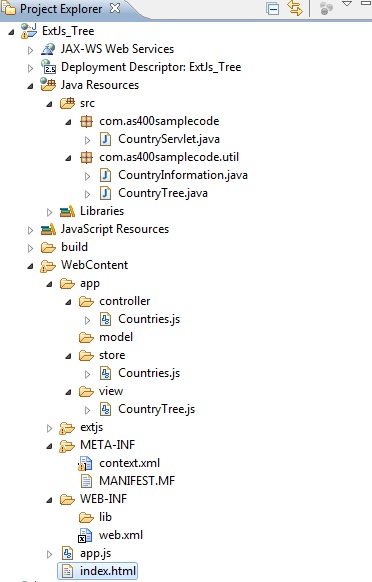The image size is (372, 582).
Task: Select the ExtJs_Tree project label
Action: click(68, 31)
